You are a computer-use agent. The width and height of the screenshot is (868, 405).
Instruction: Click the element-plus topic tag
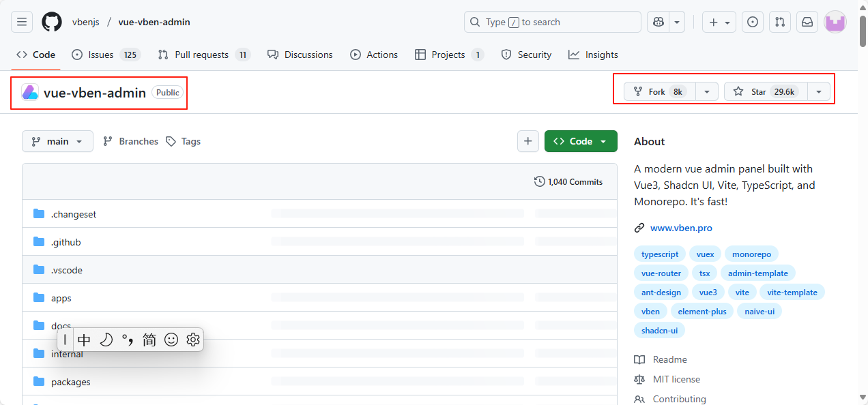702,312
